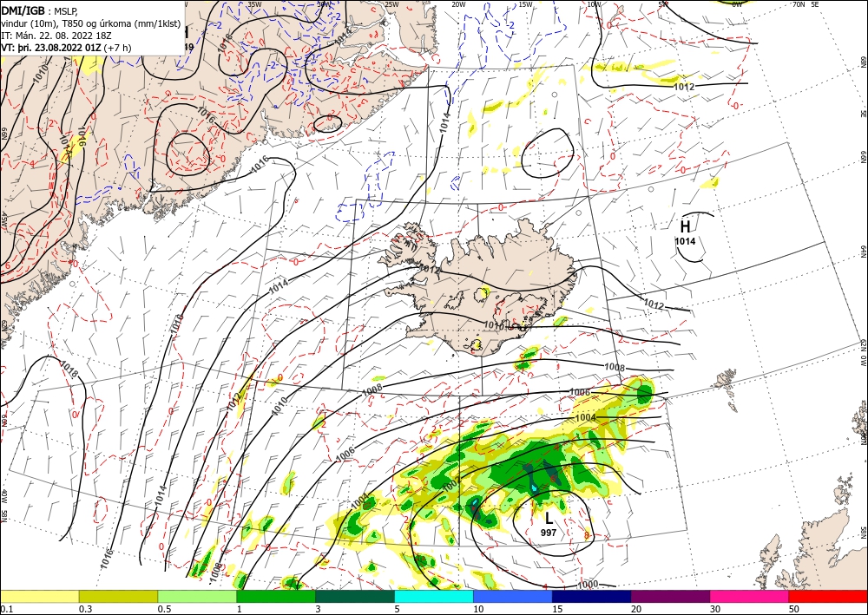This screenshot has width=868, height=615.
Task: Choose the navy 15–20 legend swatch
Action: (592, 596)
